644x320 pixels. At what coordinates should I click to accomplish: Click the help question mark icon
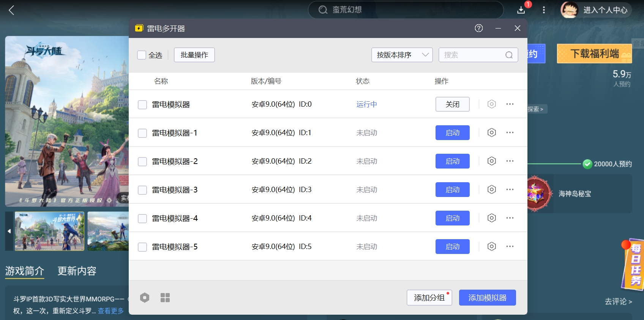[x=478, y=28]
